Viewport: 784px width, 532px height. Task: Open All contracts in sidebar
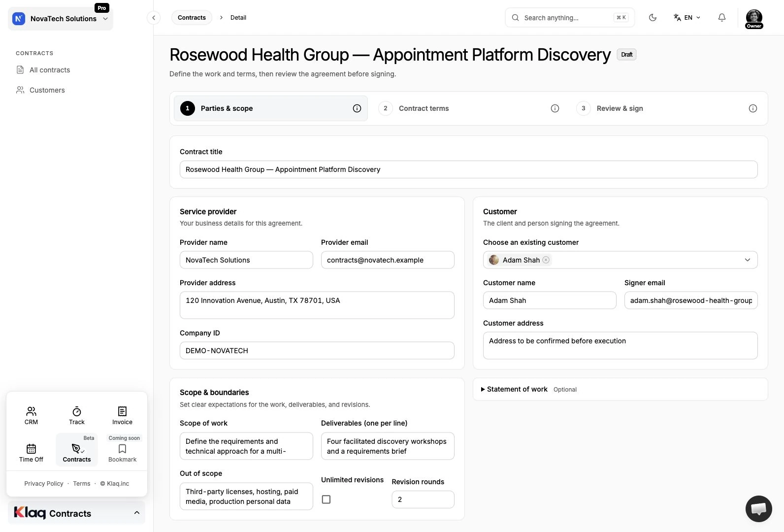49,70
